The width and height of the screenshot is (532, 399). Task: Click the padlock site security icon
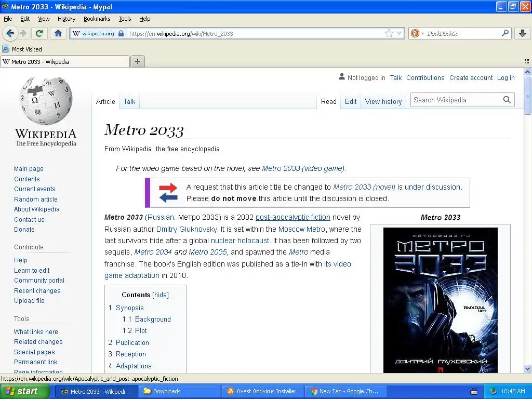[x=121, y=33]
